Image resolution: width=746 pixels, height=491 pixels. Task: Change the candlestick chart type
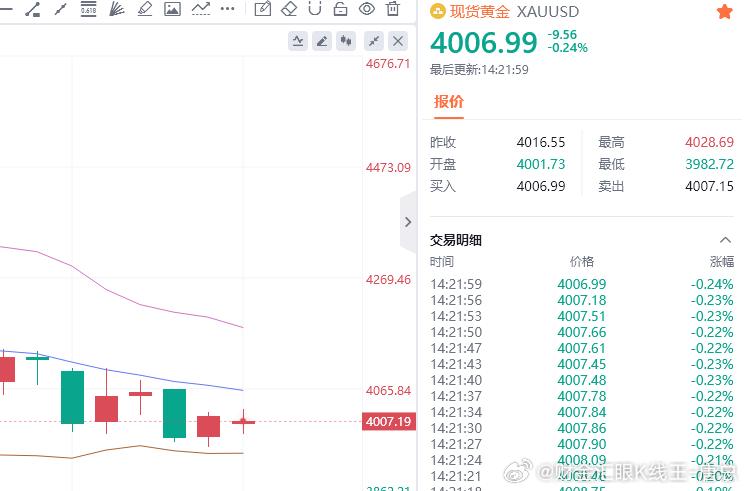pyautogui.click(x=346, y=41)
